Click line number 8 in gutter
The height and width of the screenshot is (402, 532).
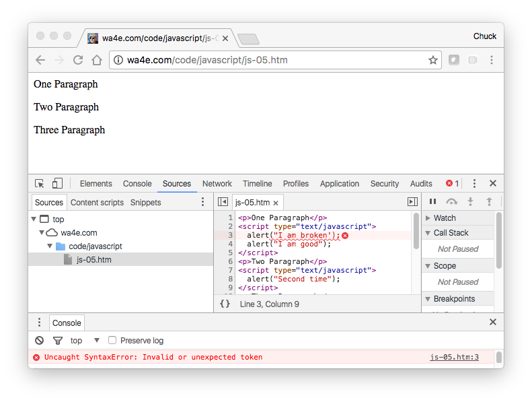coord(231,279)
